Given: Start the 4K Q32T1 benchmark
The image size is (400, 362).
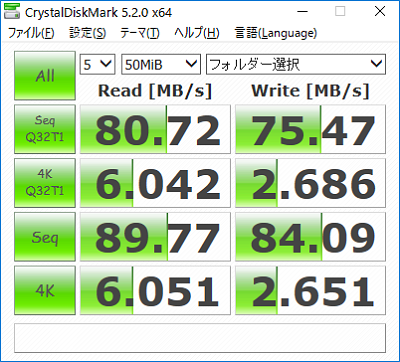Looking at the screenshot, I should [45, 183].
